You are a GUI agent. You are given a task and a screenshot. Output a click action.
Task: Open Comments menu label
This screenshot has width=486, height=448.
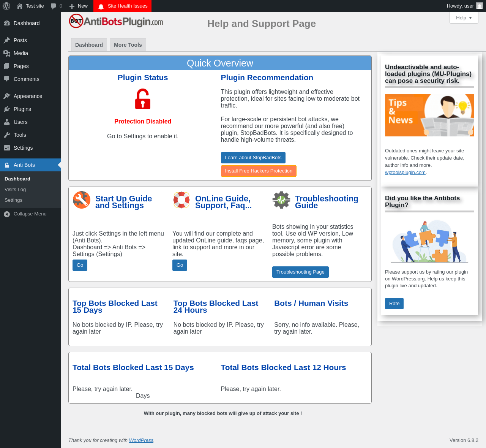(x=27, y=79)
